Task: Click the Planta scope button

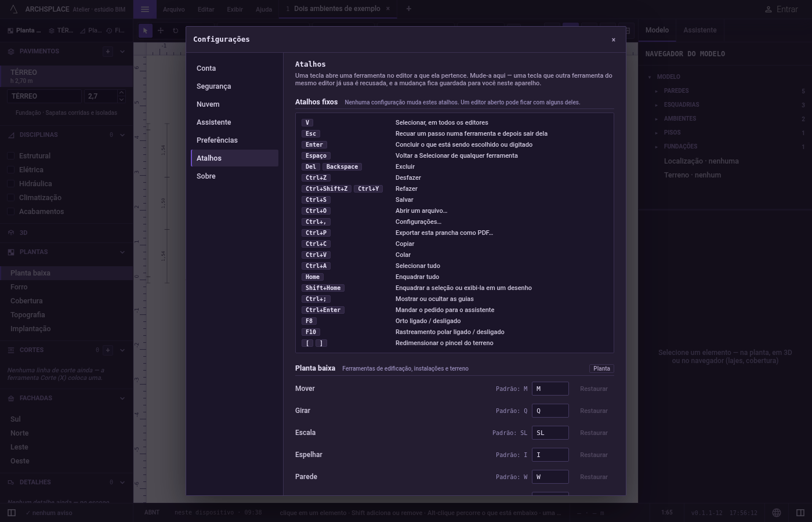Action: tap(601, 368)
